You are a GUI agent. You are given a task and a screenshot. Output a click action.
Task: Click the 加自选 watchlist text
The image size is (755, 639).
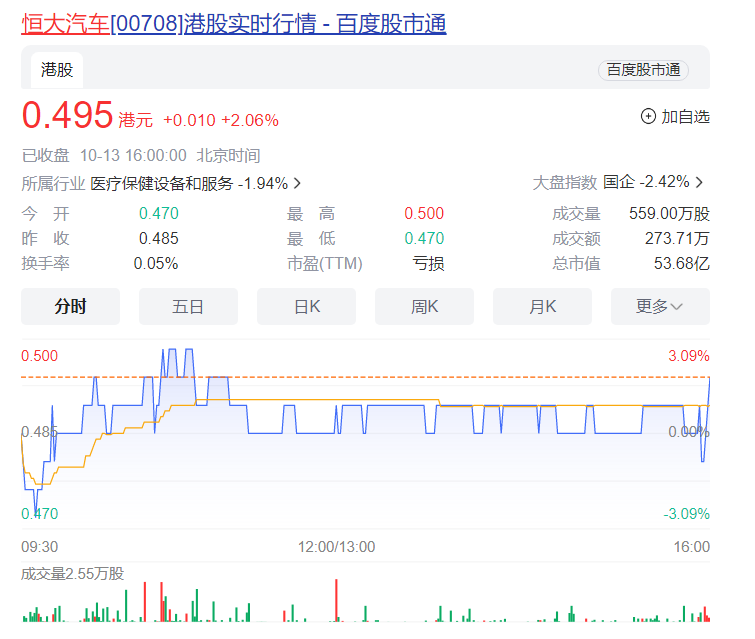(685, 116)
